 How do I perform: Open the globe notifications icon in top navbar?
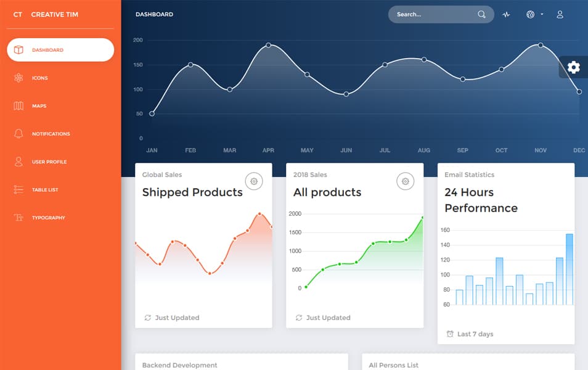coord(530,14)
